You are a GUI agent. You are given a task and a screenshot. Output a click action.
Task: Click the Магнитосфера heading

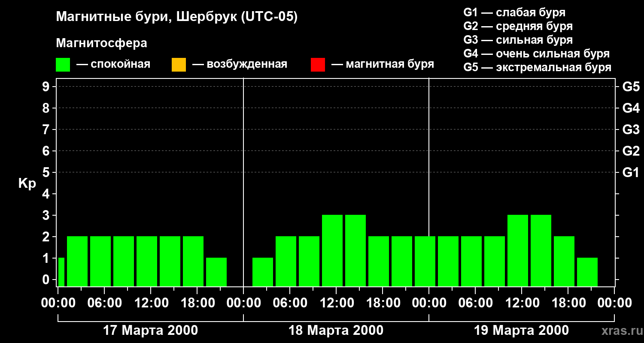101,43
